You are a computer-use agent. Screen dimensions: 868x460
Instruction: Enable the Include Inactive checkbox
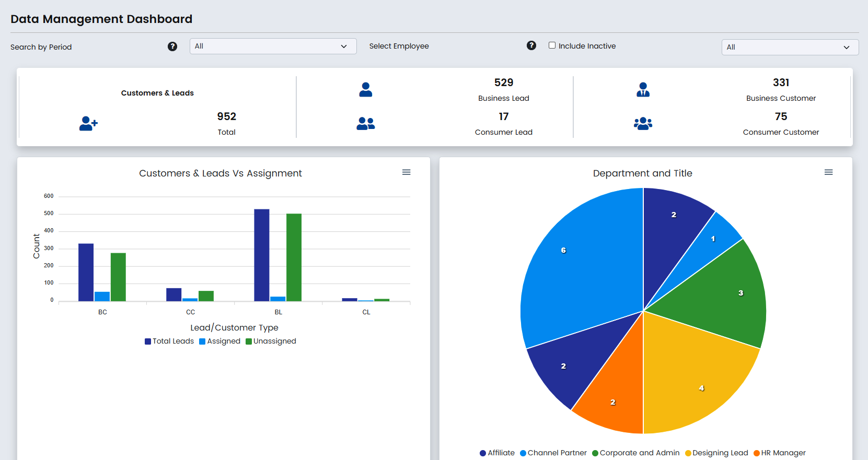[x=552, y=45]
